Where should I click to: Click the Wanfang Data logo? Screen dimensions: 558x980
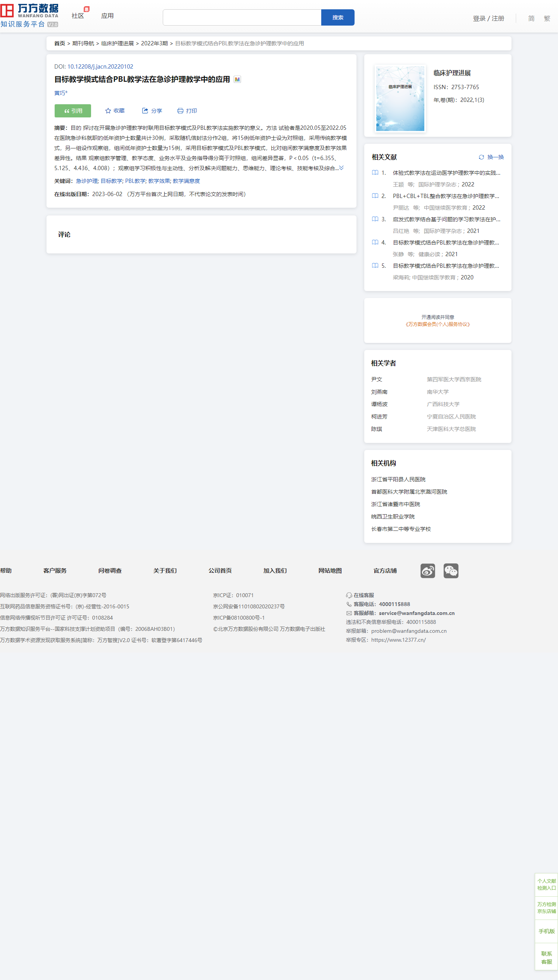point(29,16)
